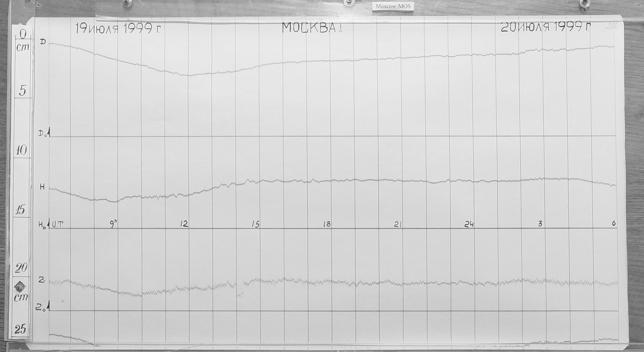Click the center top mounting screw

pyautogui.click(x=349, y=2)
